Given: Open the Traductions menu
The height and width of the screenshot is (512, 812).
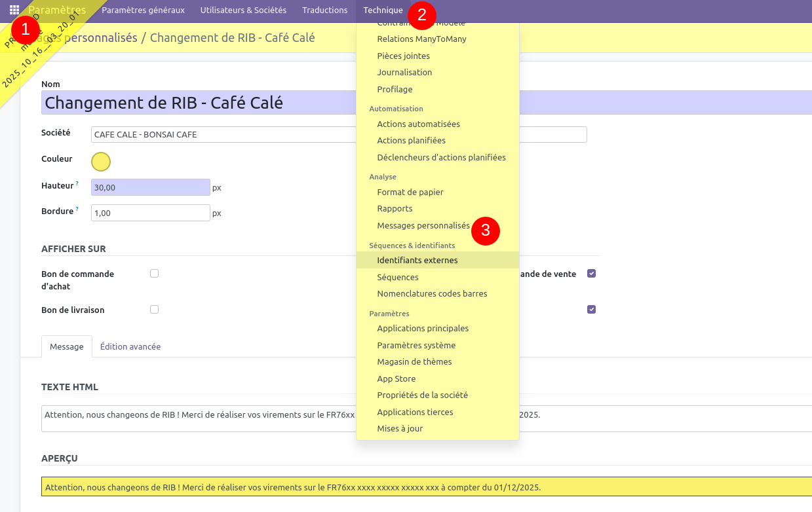Looking at the screenshot, I should [x=324, y=10].
